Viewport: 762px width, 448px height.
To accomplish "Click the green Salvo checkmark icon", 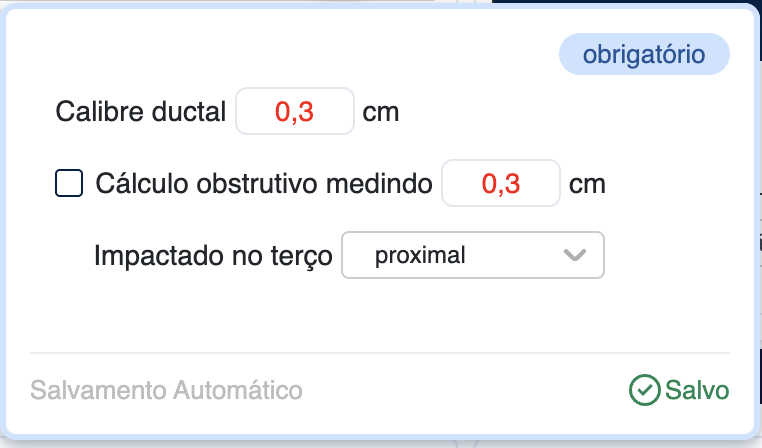I will tap(644, 390).
